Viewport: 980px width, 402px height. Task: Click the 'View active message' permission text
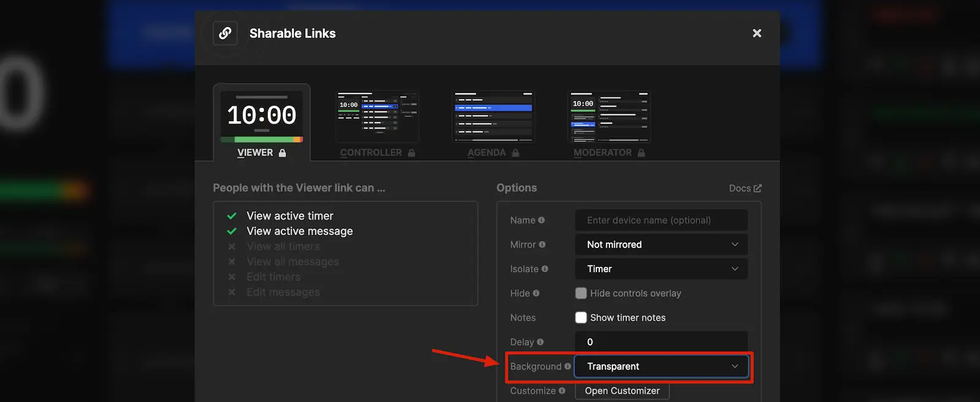pyautogui.click(x=300, y=231)
